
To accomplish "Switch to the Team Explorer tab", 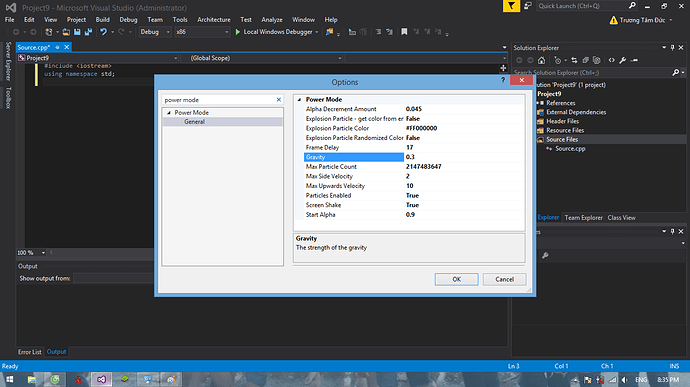I will (x=584, y=217).
